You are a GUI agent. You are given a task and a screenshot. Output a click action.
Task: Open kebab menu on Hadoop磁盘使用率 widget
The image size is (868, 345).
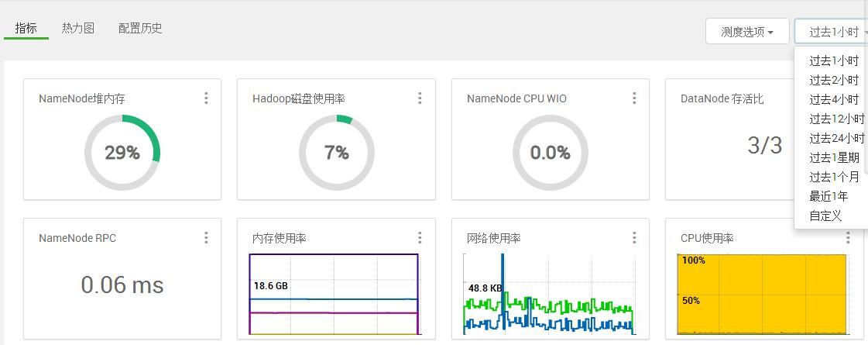click(x=420, y=98)
